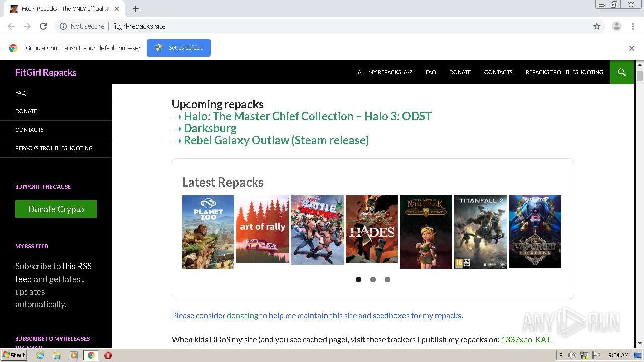Open the Hades repack cover
The width and height of the screenshot is (644, 362).
[372, 229]
